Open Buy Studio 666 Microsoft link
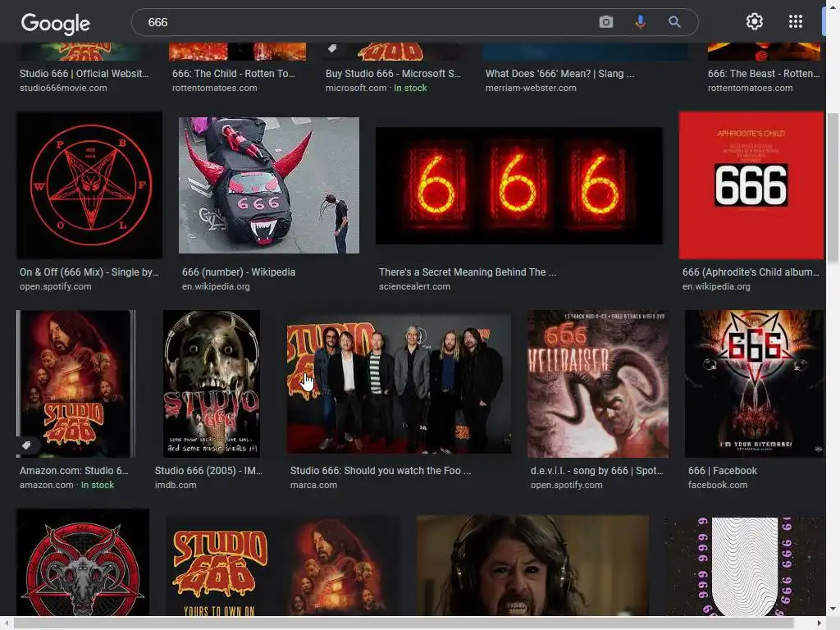The width and height of the screenshot is (840, 630). coord(393,73)
